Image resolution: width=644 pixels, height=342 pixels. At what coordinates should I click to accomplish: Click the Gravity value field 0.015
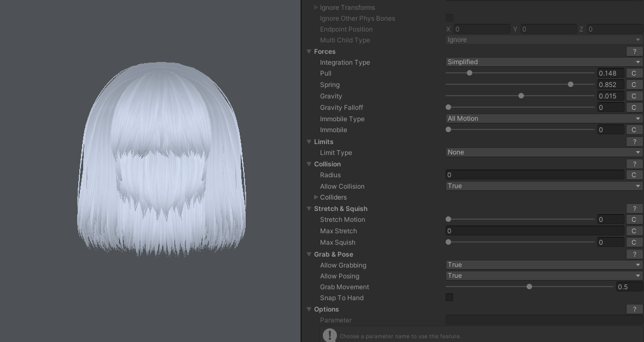[x=611, y=96]
